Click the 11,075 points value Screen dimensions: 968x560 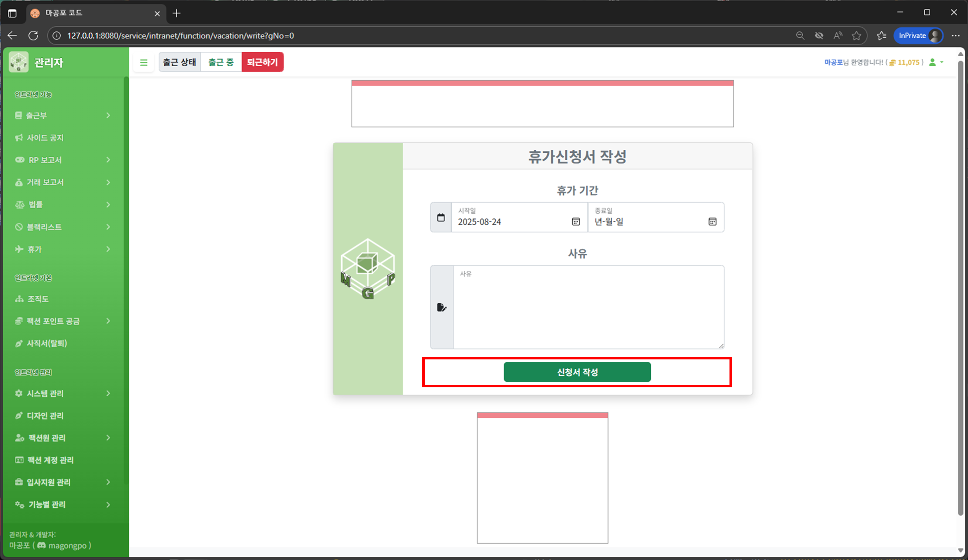(x=908, y=63)
